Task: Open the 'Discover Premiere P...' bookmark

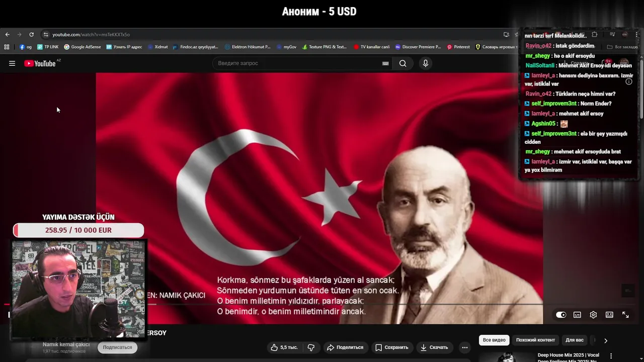Action: click(x=418, y=47)
